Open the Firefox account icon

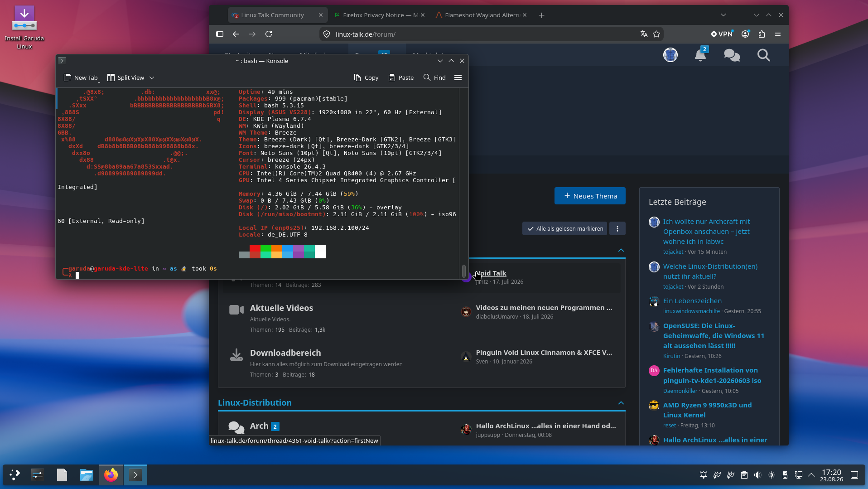[x=745, y=34]
